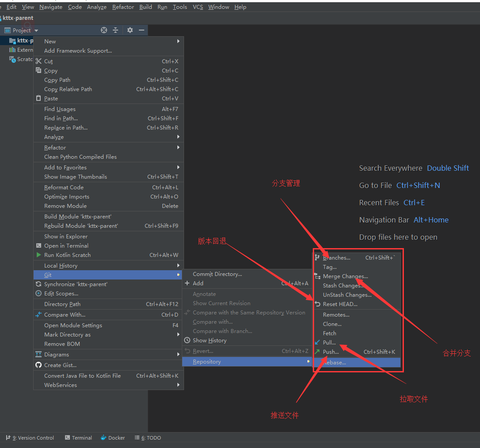Open the Tools menu
The image size is (480, 448).
pos(180,7)
